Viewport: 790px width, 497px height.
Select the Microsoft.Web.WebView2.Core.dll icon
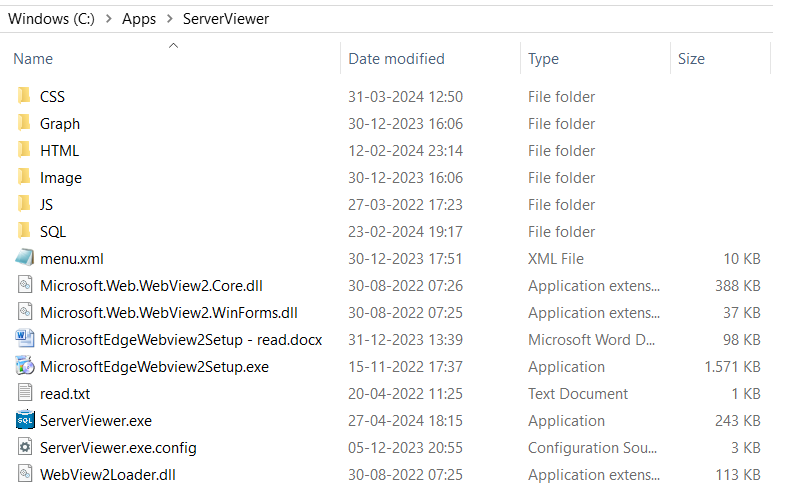pos(25,286)
